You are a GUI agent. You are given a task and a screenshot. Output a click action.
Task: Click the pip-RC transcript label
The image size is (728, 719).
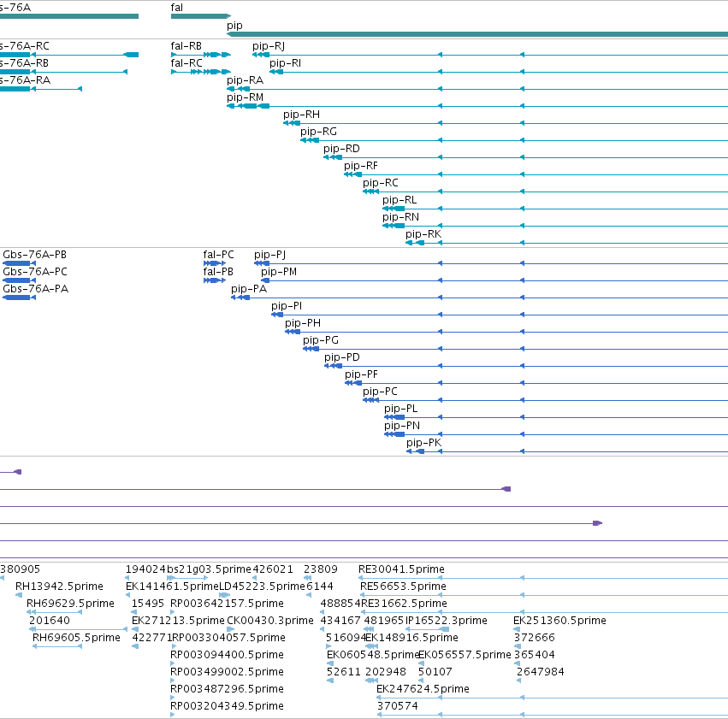(380, 183)
